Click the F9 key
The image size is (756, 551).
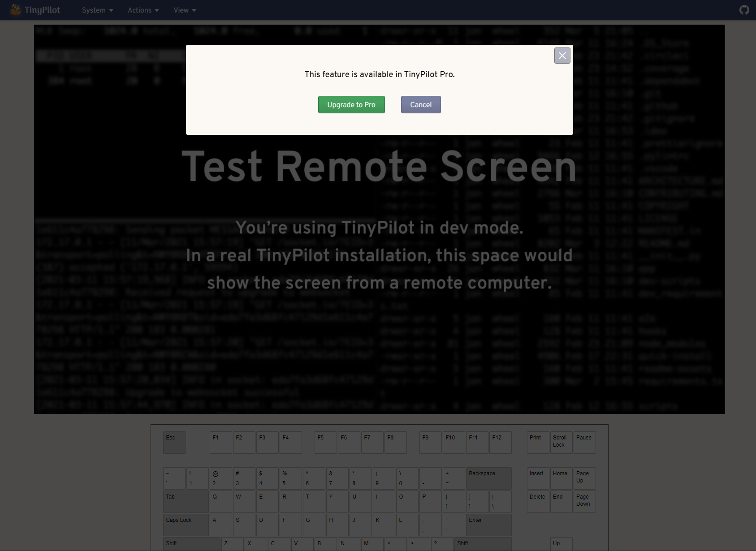[x=431, y=443]
